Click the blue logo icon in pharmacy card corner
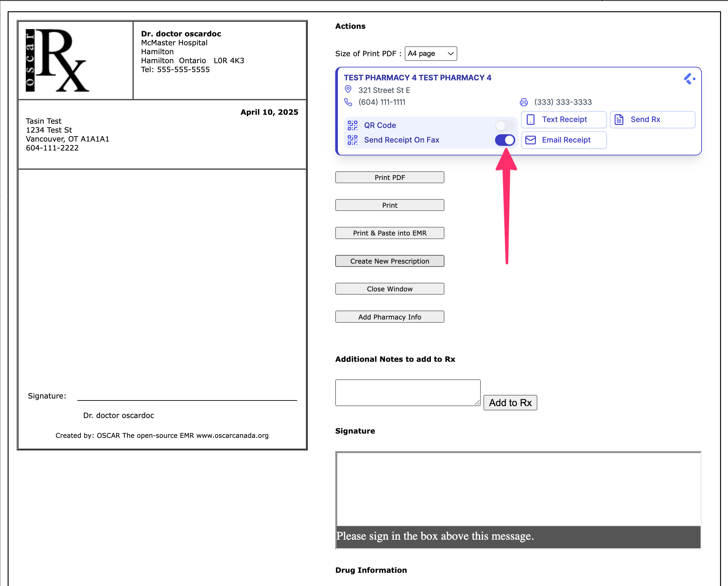728x586 pixels. [689, 79]
